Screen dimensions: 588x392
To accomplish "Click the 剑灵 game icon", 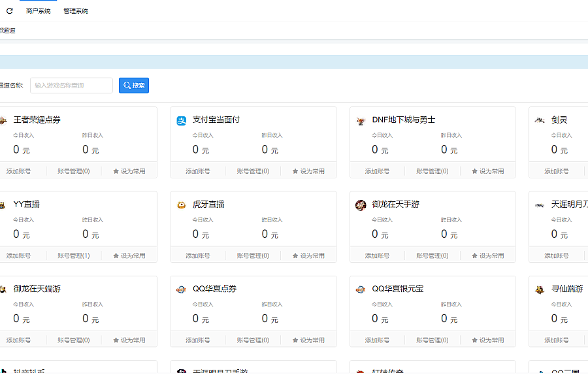I will pos(540,120).
